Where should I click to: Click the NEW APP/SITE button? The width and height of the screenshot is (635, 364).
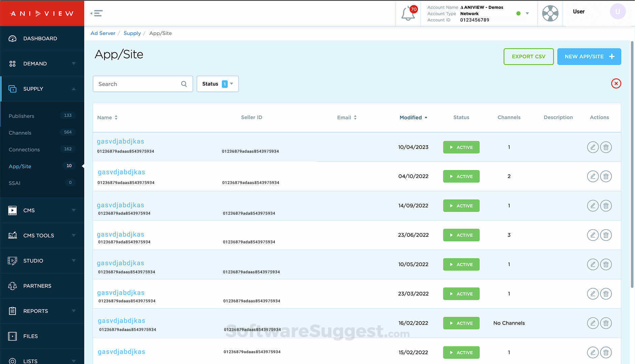[x=589, y=57]
